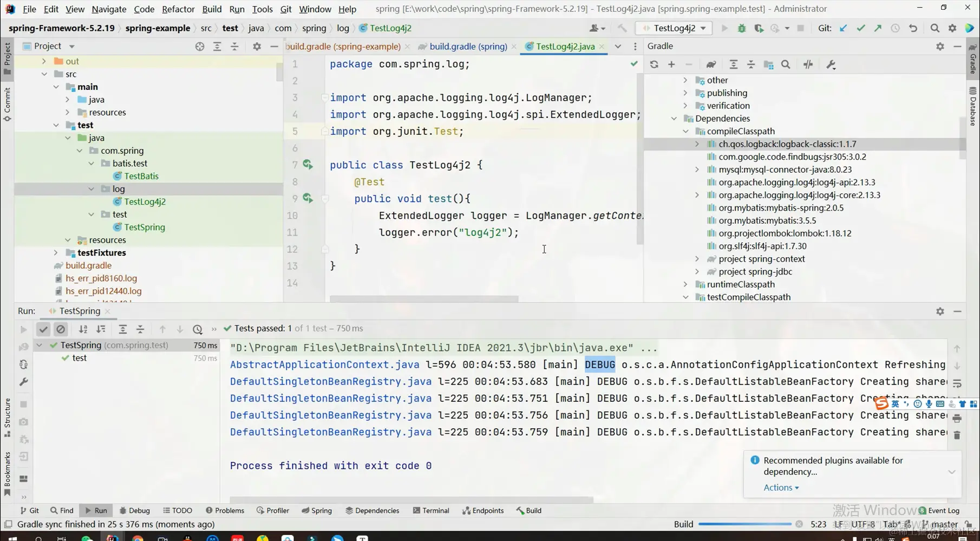
Task: Expand runtimeClasspath node
Action: 685,284
